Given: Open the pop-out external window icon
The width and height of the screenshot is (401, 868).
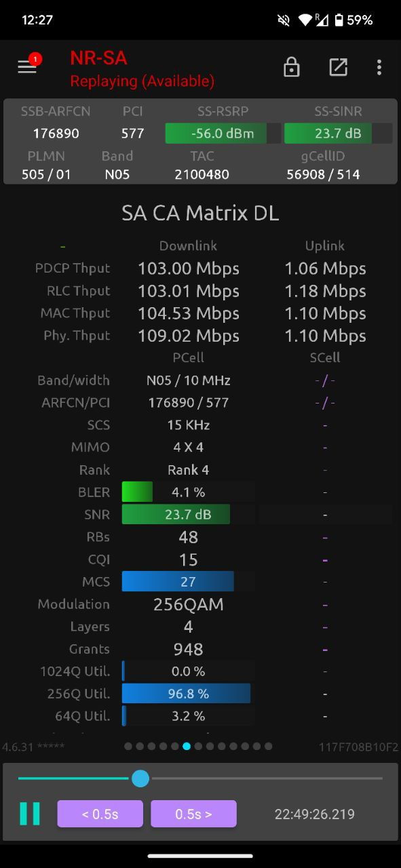Looking at the screenshot, I should (338, 67).
